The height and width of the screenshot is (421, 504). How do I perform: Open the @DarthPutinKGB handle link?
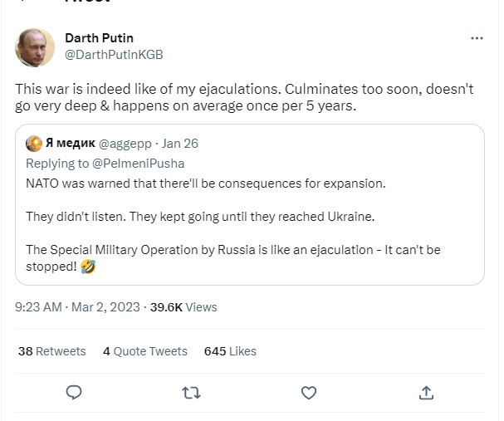(x=114, y=55)
